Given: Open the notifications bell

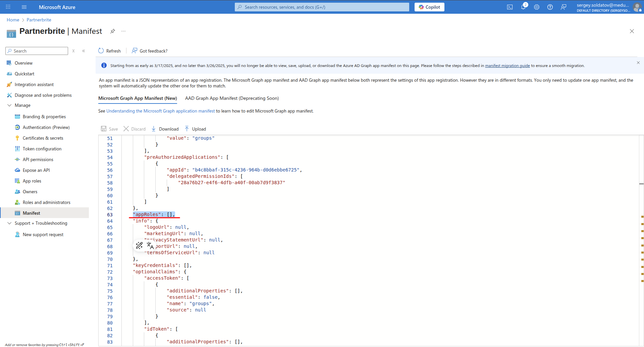Looking at the screenshot, I should pos(523,7).
